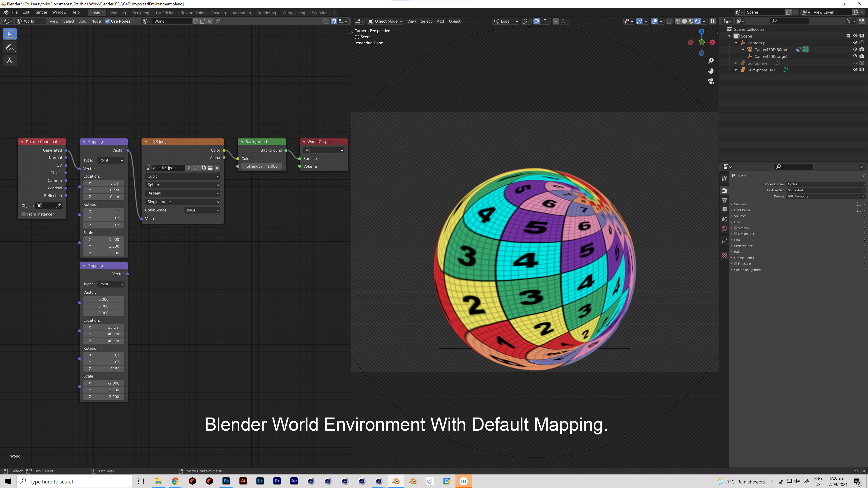Open the Render menu
Screen dimensions: 868x488
coord(41,12)
